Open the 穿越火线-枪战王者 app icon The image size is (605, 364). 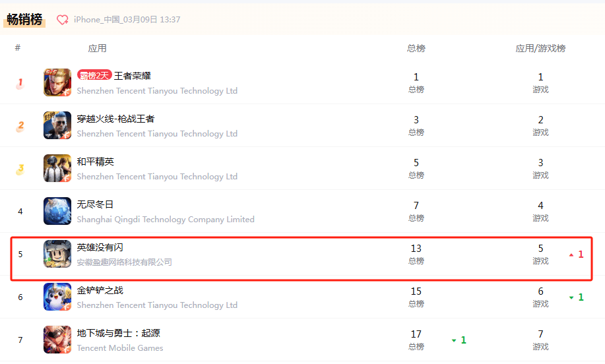point(57,125)
